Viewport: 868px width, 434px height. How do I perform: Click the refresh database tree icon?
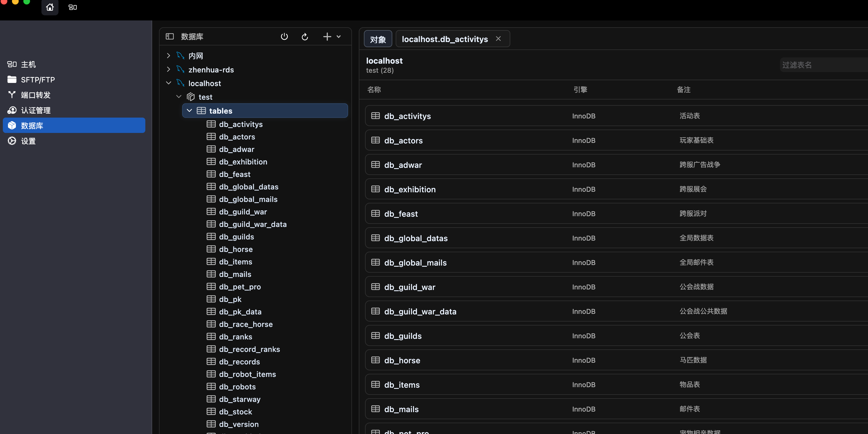click(305, 36)
